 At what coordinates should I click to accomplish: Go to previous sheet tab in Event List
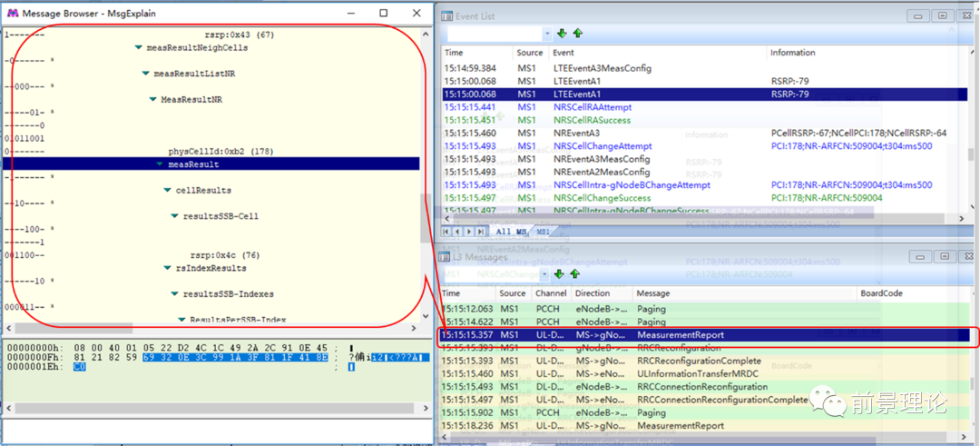458,232
